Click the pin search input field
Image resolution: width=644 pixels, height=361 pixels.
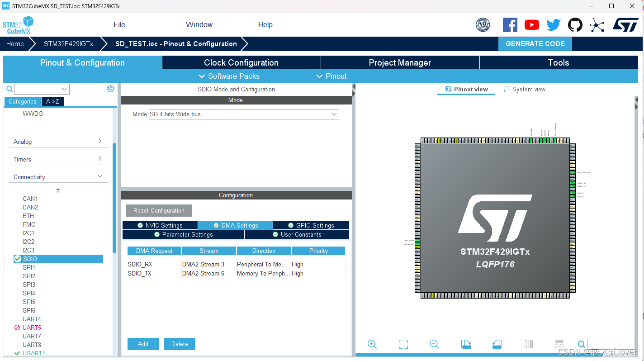[x=611, y=344]
